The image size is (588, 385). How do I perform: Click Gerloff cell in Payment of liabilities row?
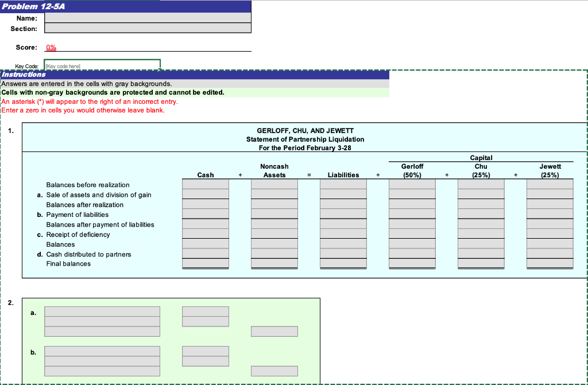(412, 213)
